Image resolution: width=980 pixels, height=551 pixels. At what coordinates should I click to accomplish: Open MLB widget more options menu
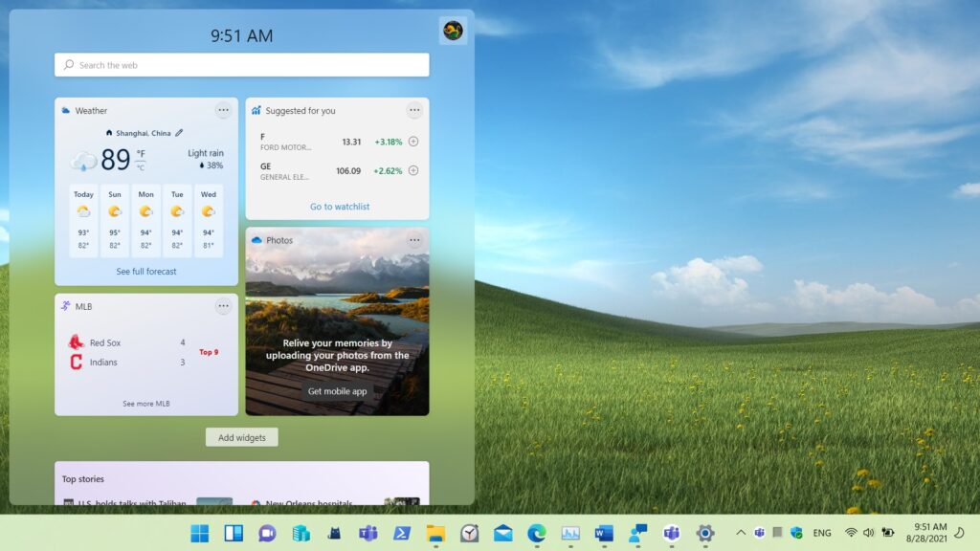[x=223, y=306]
